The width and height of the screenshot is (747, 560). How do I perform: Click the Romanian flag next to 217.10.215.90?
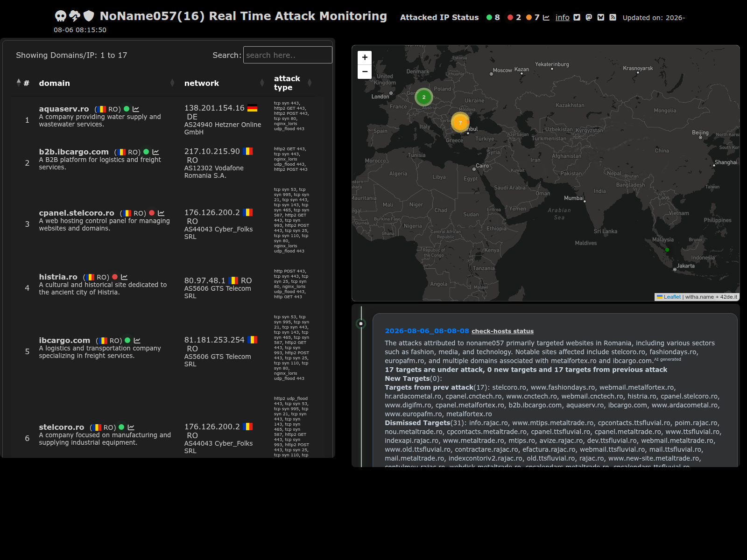click(x=247, y=151)
